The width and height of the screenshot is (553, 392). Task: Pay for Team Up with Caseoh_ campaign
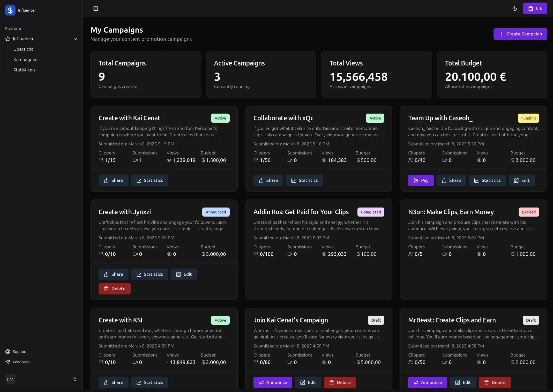coord(421,180)
